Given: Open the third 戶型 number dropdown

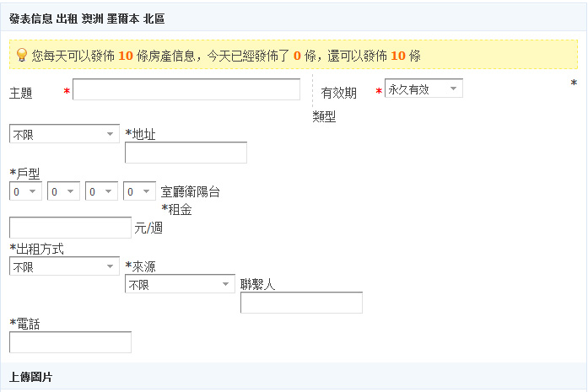Looking at the screenshot, I should coord(101,192).
